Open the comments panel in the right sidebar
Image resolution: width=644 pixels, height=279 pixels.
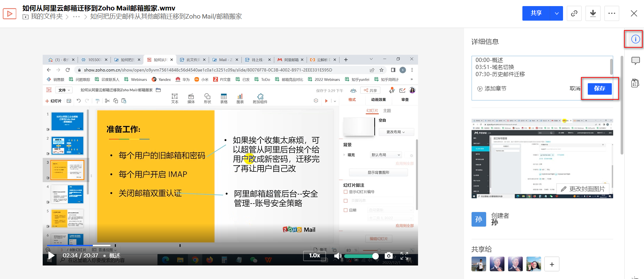click(636, 61)
